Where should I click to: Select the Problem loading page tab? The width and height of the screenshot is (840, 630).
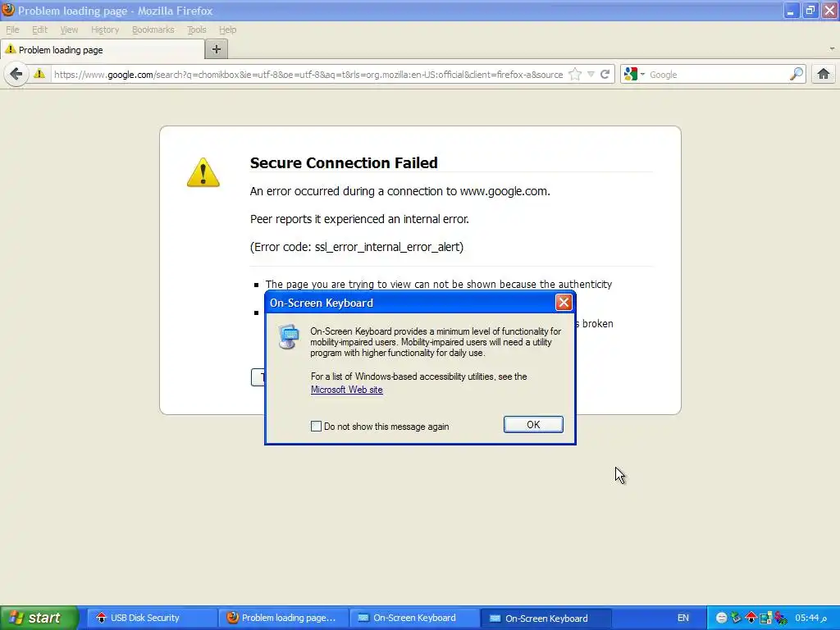click(103, 50)
